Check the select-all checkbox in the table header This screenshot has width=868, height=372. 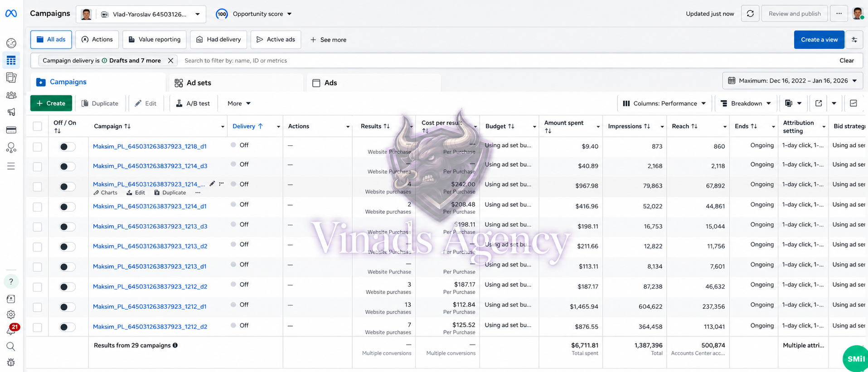click(37, 126)
